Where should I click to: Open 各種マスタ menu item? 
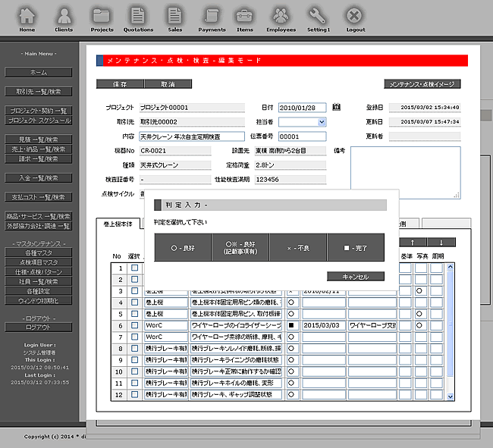coord(39,252)
